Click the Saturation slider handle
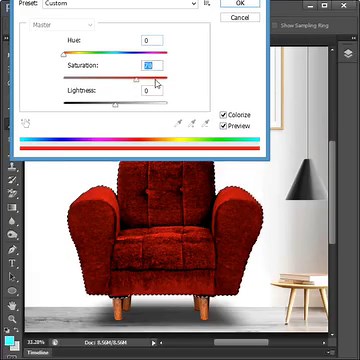Viewport: 360px width, 360px height. tap(136, 79)
